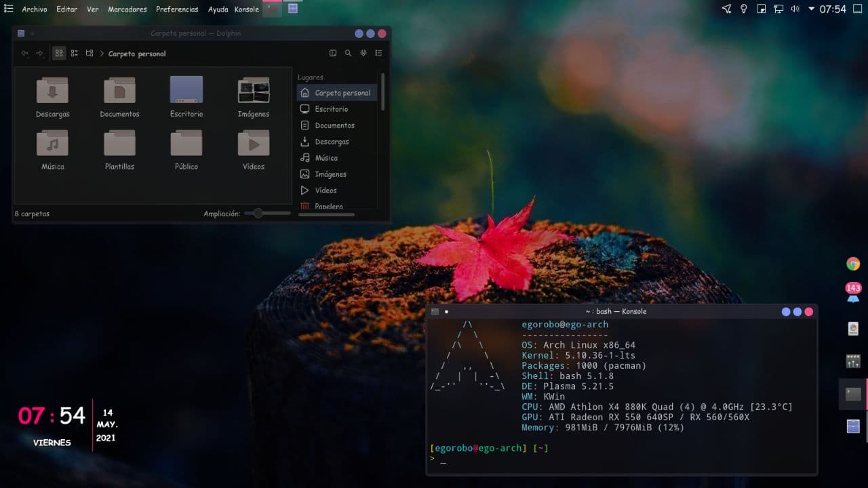Launch Google Chrome from the side dock
868x488 pixels.
coord(853,264)
